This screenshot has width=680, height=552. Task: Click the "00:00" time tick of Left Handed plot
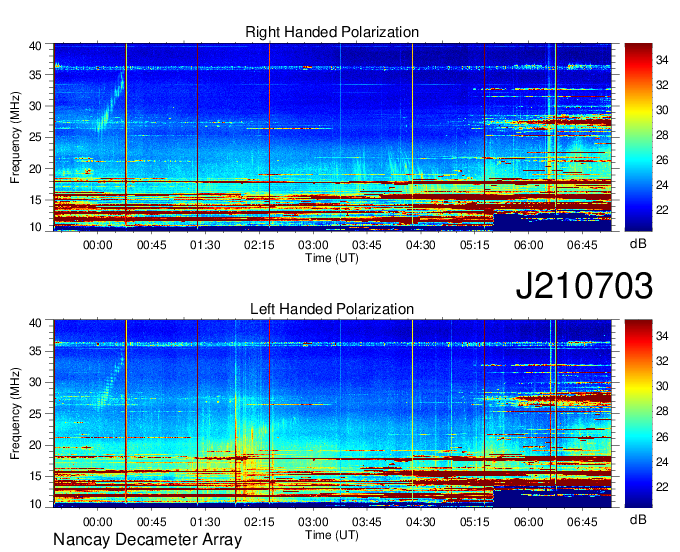pyautogui.click(x=98, y=522)
